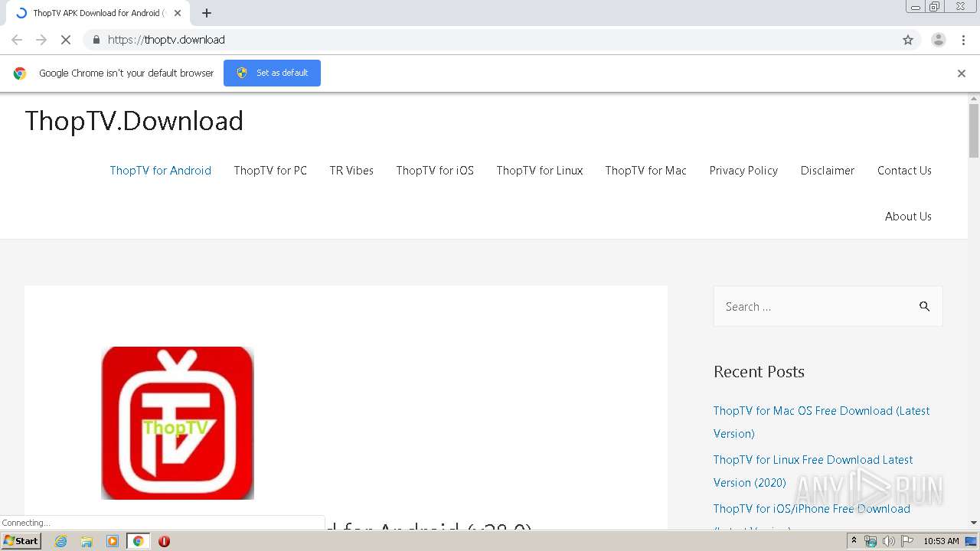Go to the Contact Us page
Viewport: 980px width, 551px height.
[904, 171]
